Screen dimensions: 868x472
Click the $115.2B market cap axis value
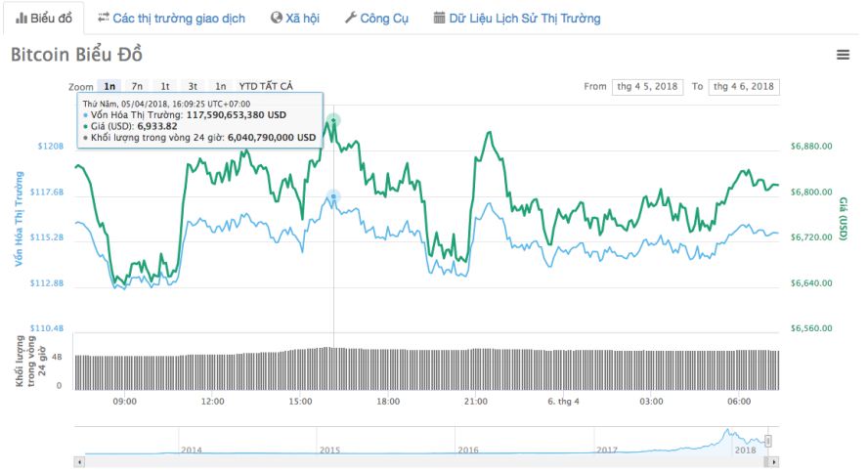pos(47,237)
